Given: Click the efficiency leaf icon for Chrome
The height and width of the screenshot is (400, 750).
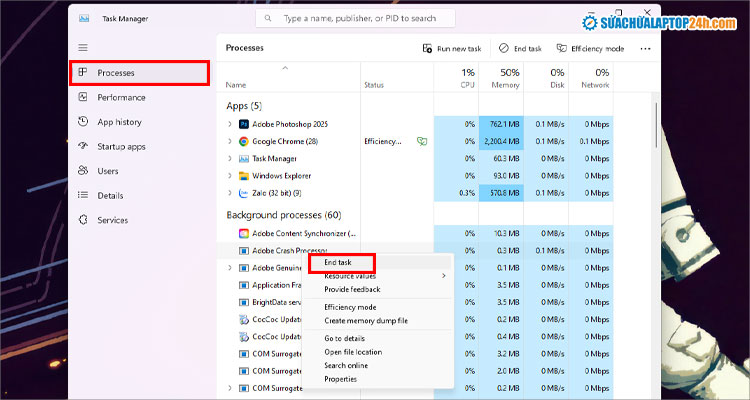Looking at the screenshot, I should (422, 141).
